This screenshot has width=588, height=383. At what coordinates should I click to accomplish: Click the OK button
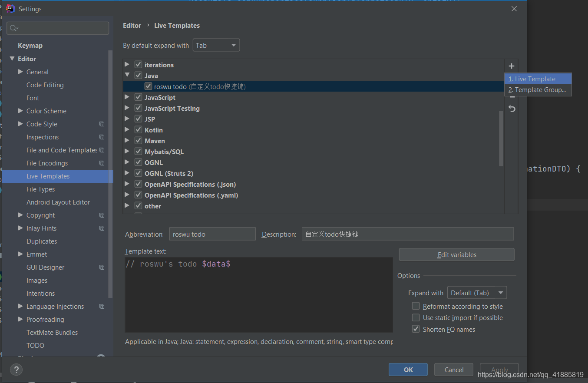(x=408, y=370)
